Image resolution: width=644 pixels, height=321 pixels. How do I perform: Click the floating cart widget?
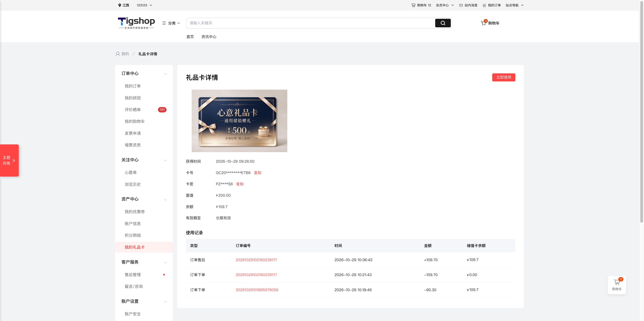pos(617,285)
